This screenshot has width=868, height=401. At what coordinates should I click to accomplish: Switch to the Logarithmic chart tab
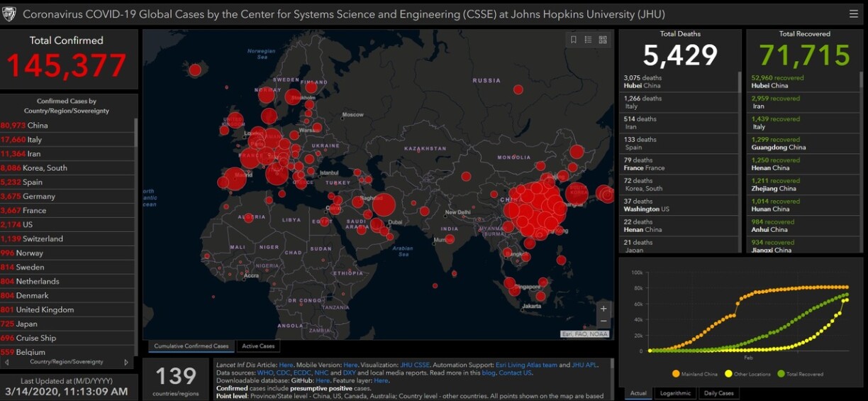tap(675, 393)
